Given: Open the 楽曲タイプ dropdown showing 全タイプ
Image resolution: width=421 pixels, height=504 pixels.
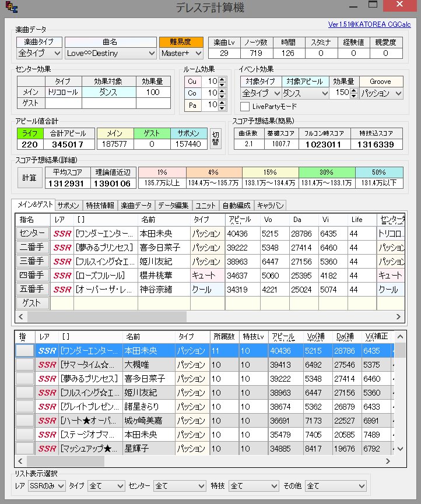Looking at the screenshot, I should click(x=39, y=54).
